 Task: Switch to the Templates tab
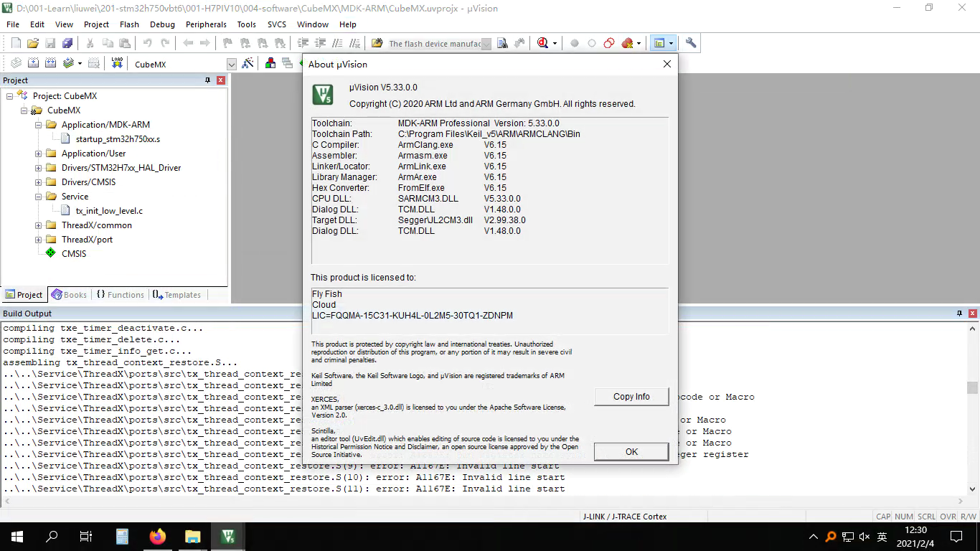(x=176, y=295)
